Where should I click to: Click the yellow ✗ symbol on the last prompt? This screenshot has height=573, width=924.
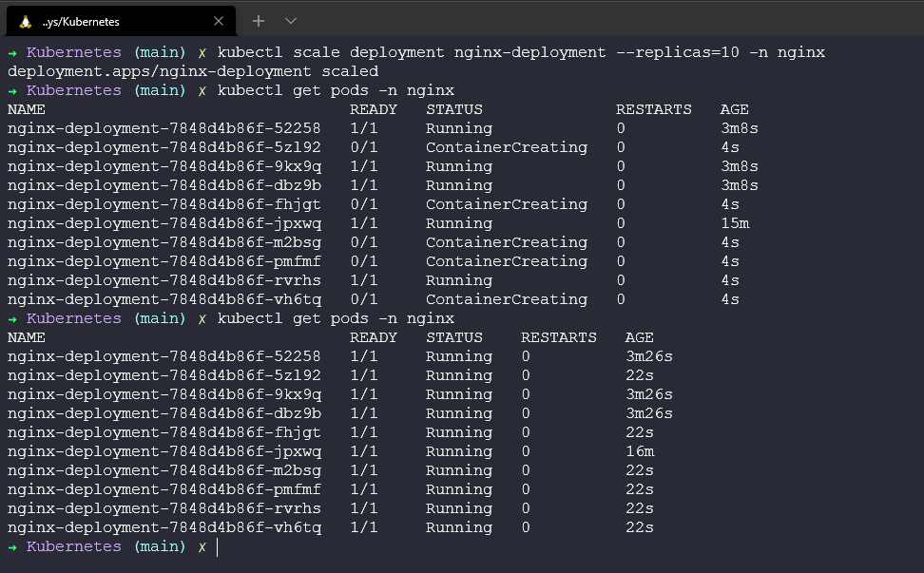[x=202, y=546]
